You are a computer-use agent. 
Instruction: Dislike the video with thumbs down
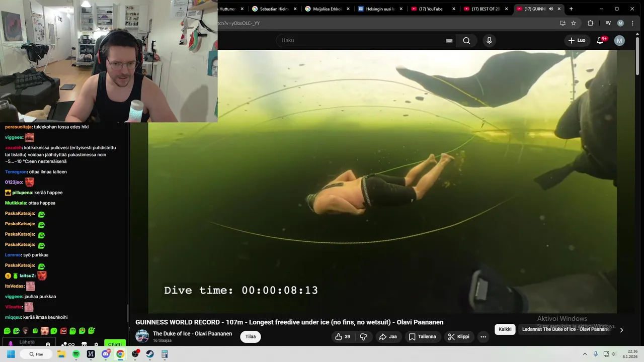pyautogui.click(x=363, y=337)
